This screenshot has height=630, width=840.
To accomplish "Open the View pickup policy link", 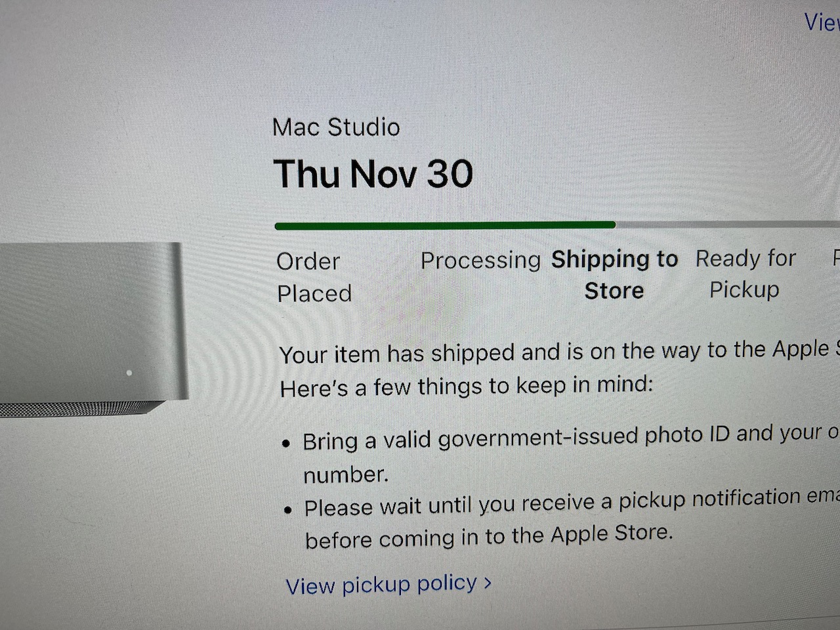I will (x=381, y=584).
